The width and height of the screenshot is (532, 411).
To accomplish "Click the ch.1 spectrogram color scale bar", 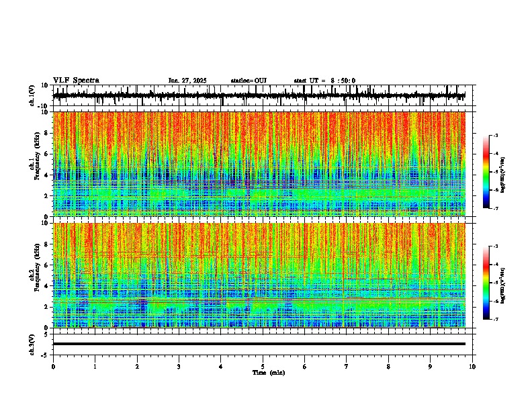I will [486, 172].
